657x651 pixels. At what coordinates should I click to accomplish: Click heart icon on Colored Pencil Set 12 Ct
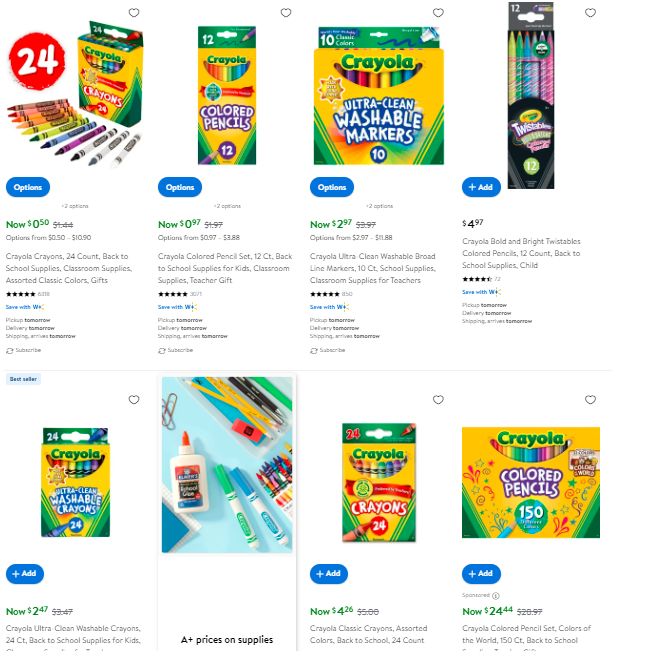coord(286,13)
